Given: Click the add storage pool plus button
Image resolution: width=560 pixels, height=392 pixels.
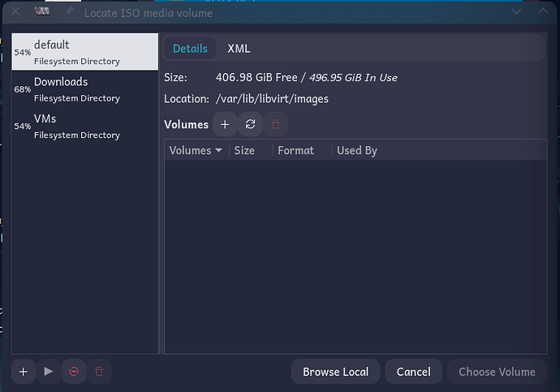Looking at the screenshot, I should (x=24, y=372).
